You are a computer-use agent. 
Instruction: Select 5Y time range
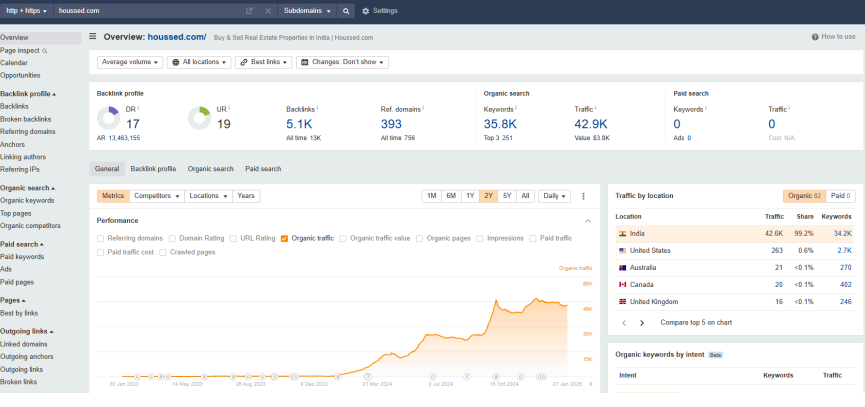click(x=507, y=196)
